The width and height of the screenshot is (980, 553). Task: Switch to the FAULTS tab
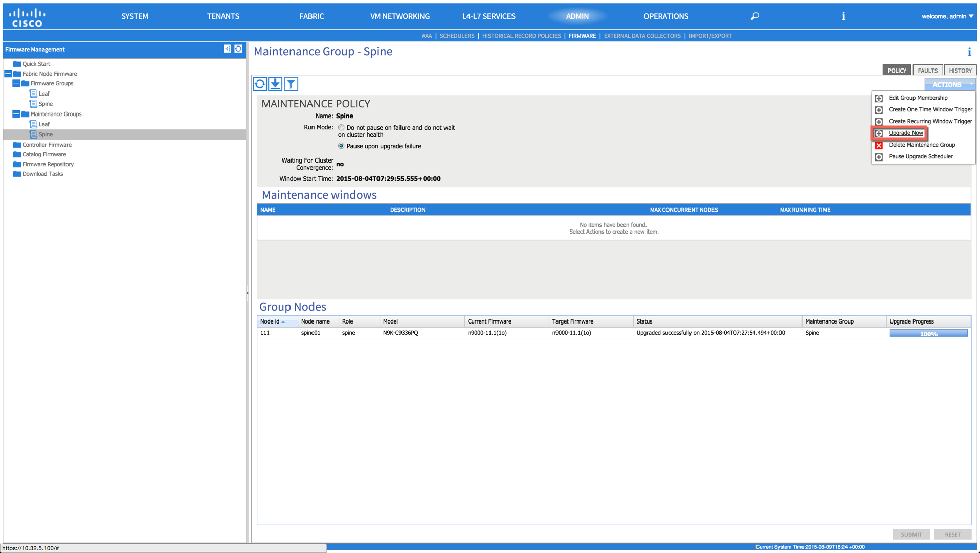[x=927, y=71]
